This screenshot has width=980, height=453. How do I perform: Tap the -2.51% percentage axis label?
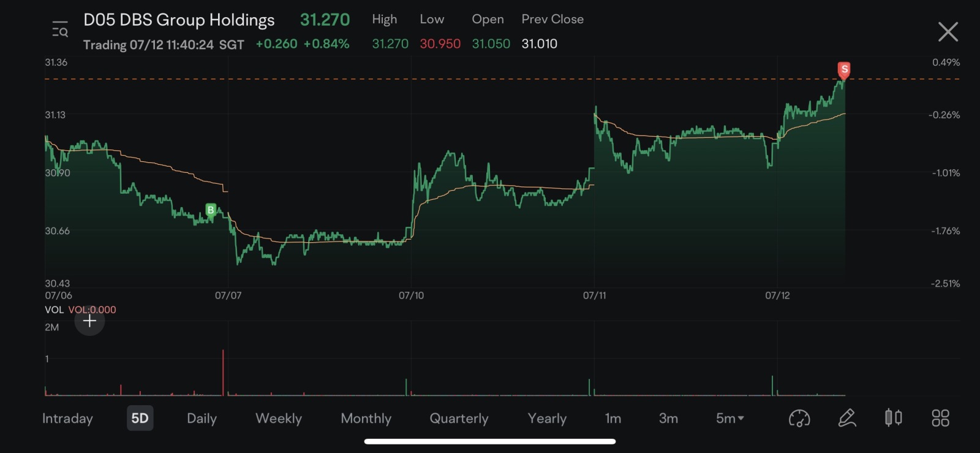[945, 284]
